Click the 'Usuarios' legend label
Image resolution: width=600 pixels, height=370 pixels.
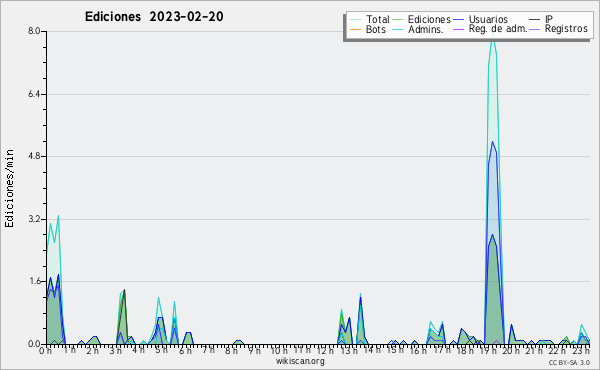(x=488, y=19)
